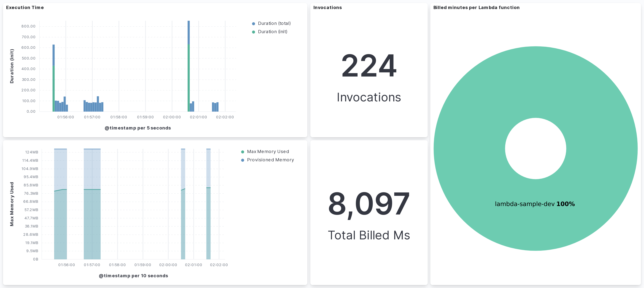Toggle Provisioned Memory legend label
The image size is (644, 288).
pyautogui.click(x=270, y=160)
